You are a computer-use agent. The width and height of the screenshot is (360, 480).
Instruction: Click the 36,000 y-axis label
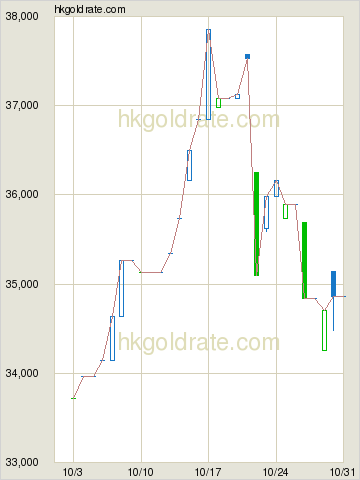[x=22, y=194]
